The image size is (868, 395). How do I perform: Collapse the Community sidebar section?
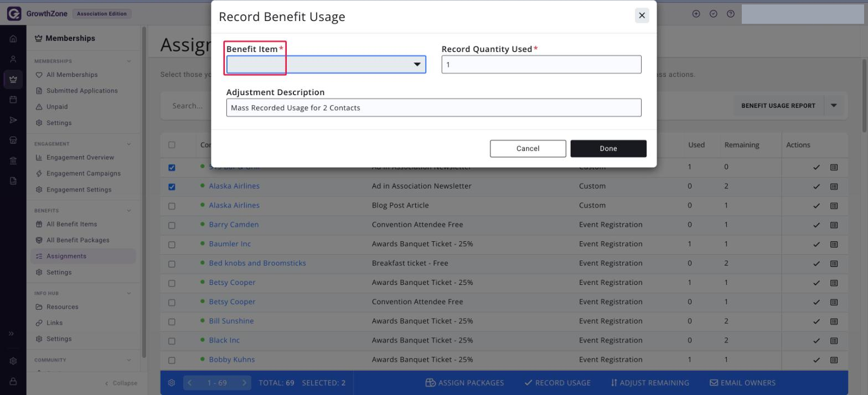coord(129,360)
